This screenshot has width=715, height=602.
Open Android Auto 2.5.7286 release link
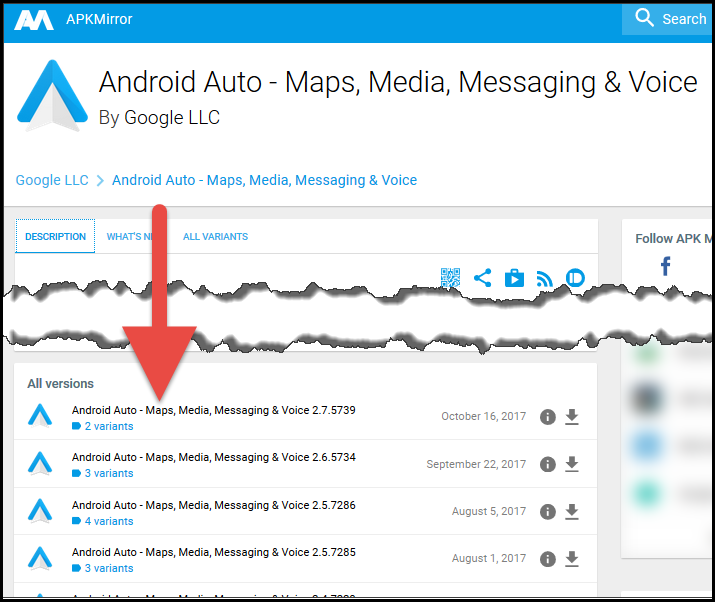tap(213, 505)
